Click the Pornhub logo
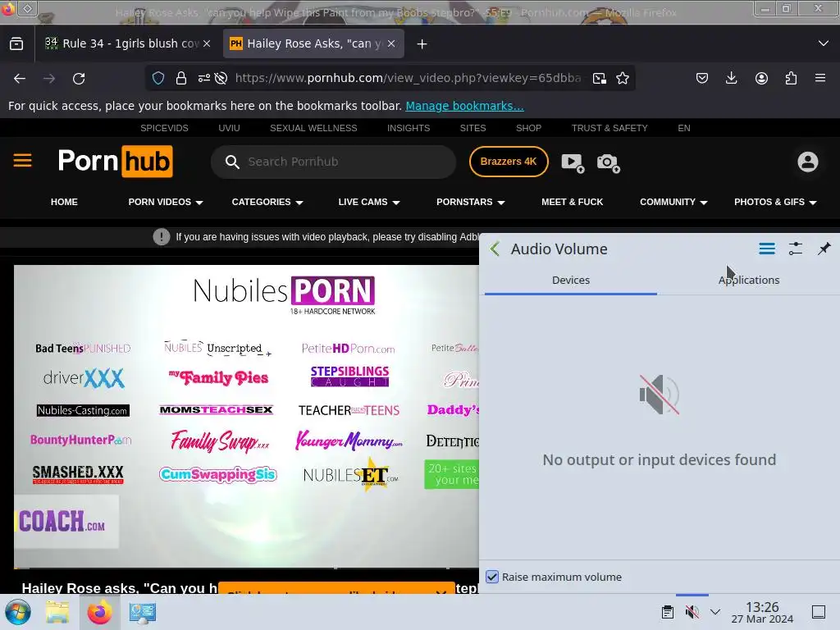This screenshot has width=840, height=630. click(x=115, y=161)
